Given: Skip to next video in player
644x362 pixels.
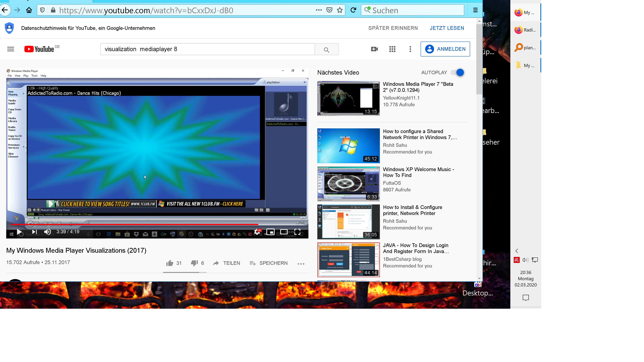Looking at the screenshot, I should [35, 232].
